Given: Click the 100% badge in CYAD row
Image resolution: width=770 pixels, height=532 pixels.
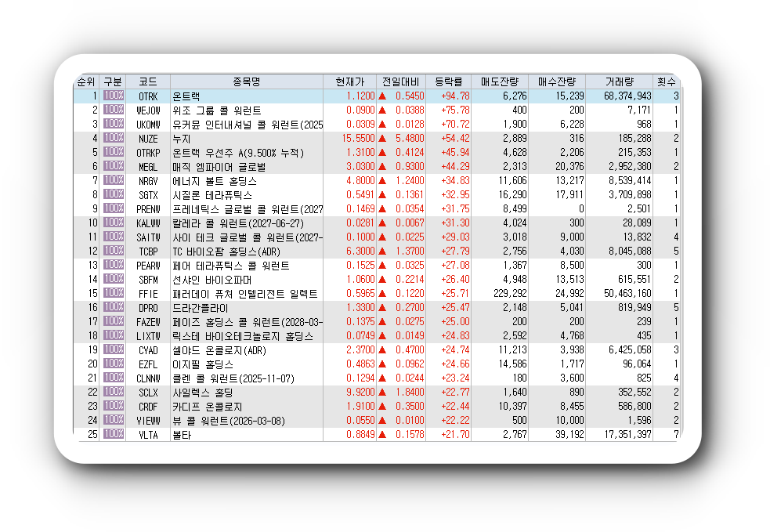Looking at the screenshot, I should click(114, 349).
